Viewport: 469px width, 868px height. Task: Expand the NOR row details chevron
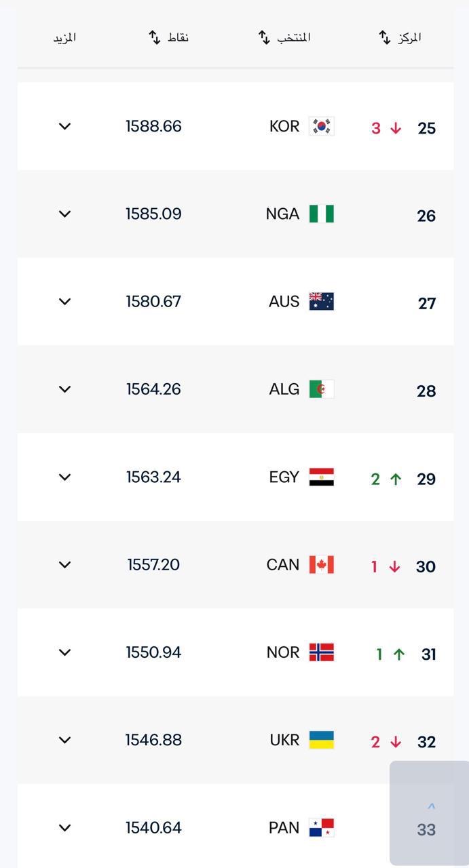click(x=65, y=652)
